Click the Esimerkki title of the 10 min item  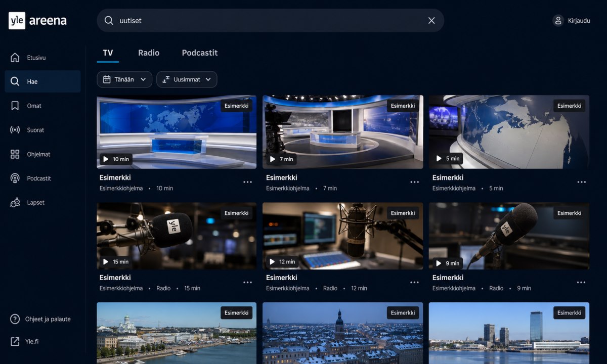(x=115, y=177)
